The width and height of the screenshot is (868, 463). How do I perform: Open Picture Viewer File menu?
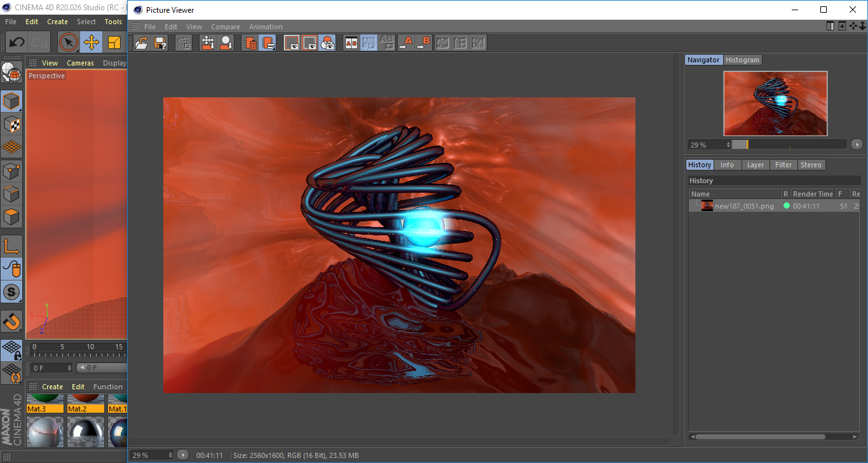(150, 27)
